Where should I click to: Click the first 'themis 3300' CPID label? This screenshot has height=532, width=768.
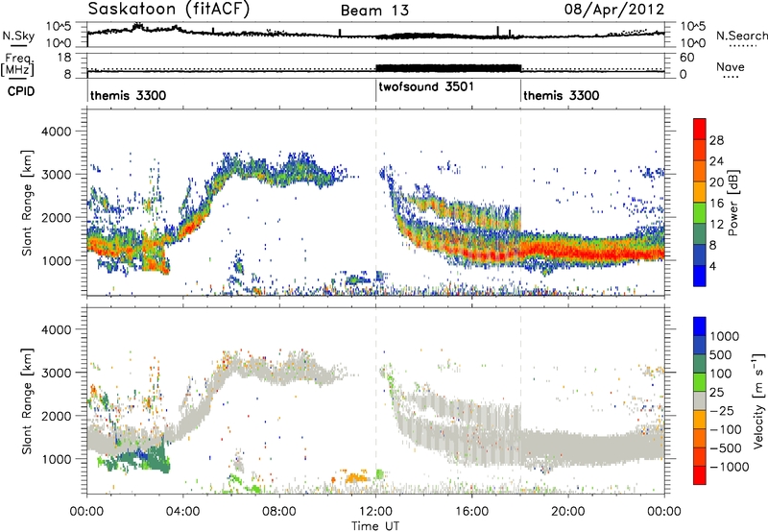coord(129,95)
